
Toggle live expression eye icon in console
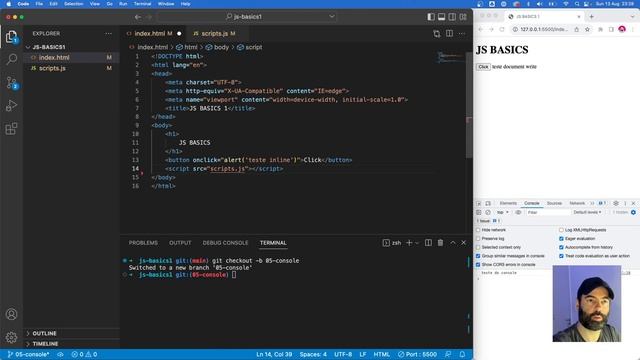pos(518,212)
